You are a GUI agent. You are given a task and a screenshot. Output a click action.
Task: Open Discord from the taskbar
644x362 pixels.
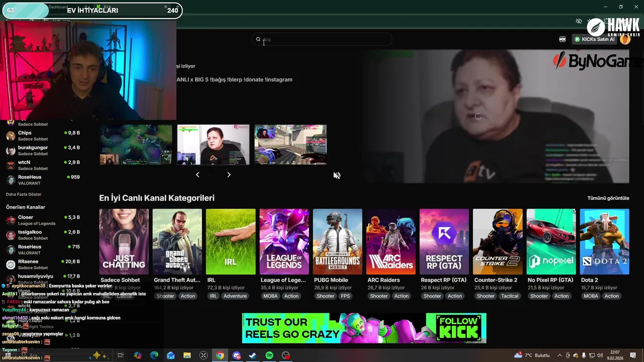(236, 355)
